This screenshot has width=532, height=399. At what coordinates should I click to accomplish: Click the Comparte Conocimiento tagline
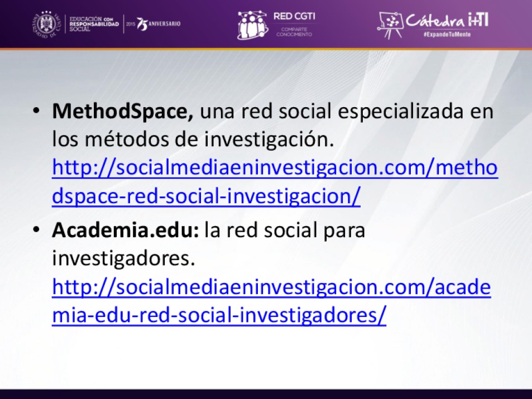[x=294, y=32]
